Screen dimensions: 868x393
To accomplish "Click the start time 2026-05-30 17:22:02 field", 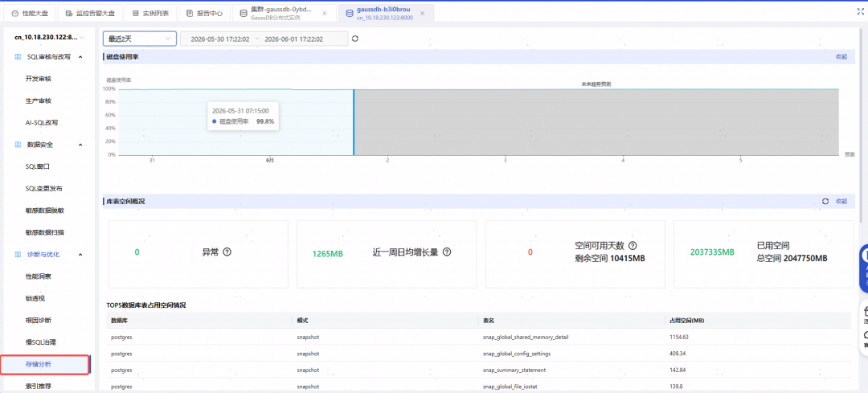I will (219, 39).
